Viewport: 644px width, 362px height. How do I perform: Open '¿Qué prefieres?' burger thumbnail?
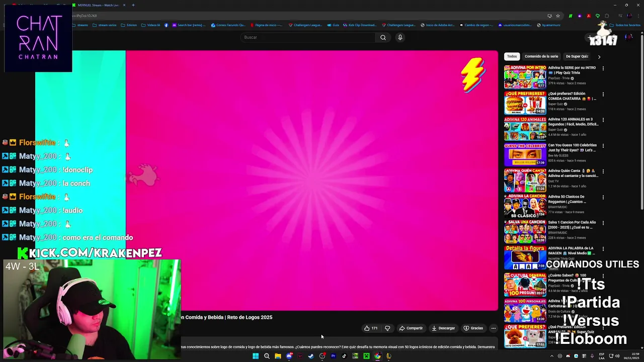click(x=525, y=103)
